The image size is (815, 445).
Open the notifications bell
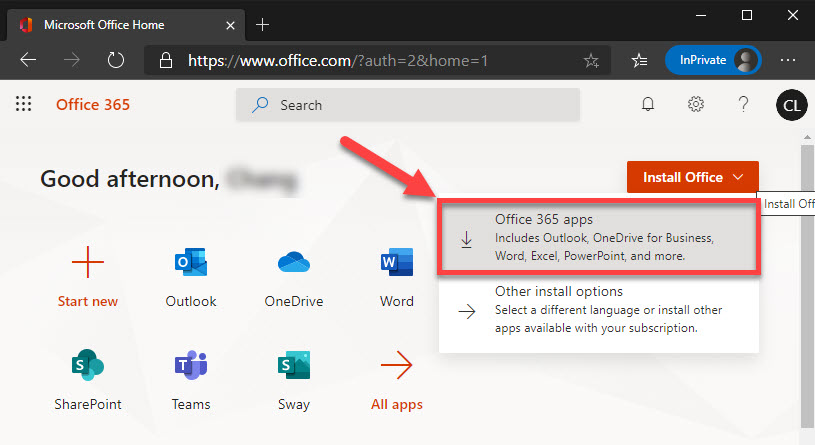tap(648, 104)
